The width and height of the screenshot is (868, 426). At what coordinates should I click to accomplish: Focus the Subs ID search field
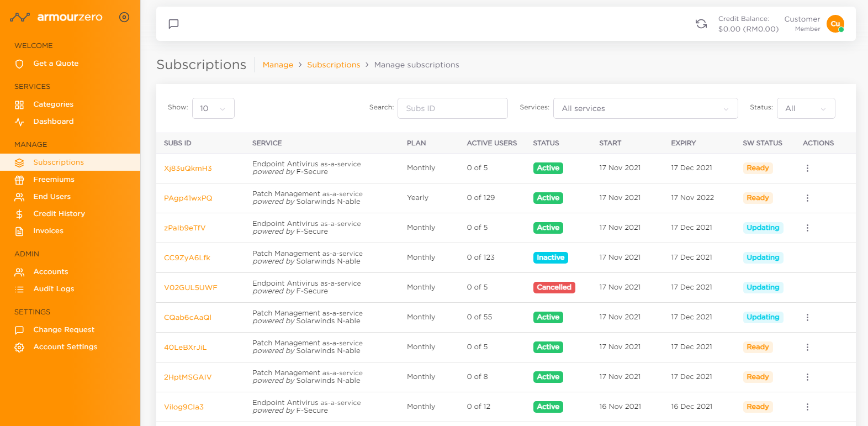[x=452, y=108]
